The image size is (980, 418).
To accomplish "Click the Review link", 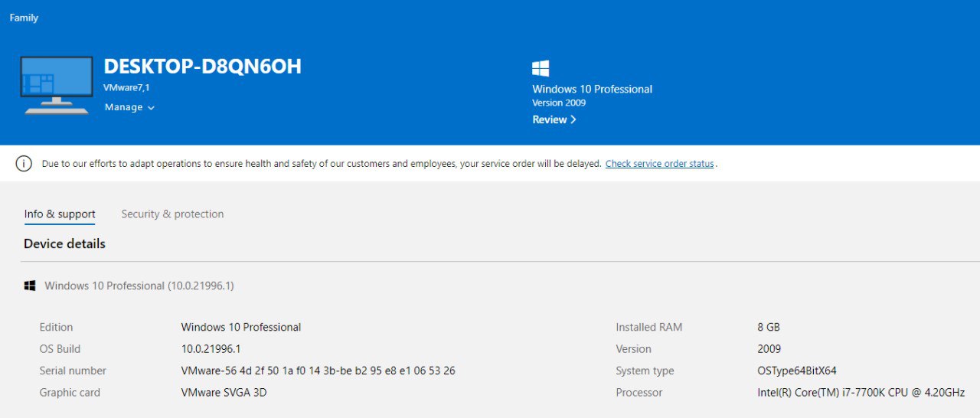I will [x=554, y=119].
